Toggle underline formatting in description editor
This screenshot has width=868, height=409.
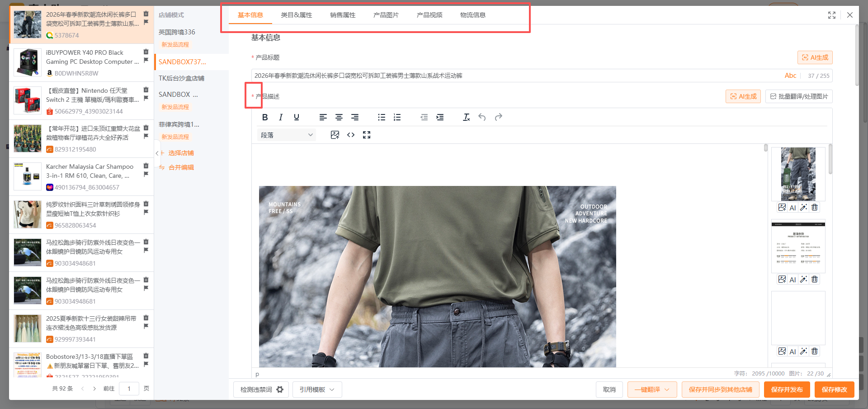pyautogui.click(x=297, y=117)
